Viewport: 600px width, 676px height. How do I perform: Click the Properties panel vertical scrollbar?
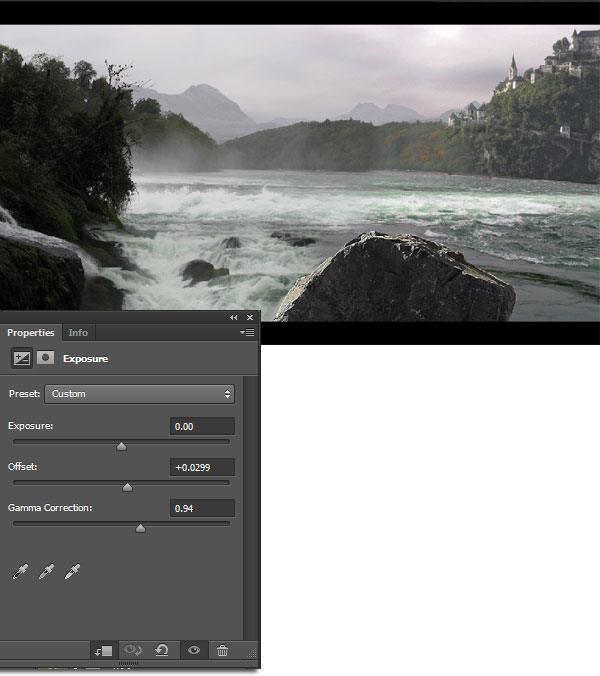[250, 508]
